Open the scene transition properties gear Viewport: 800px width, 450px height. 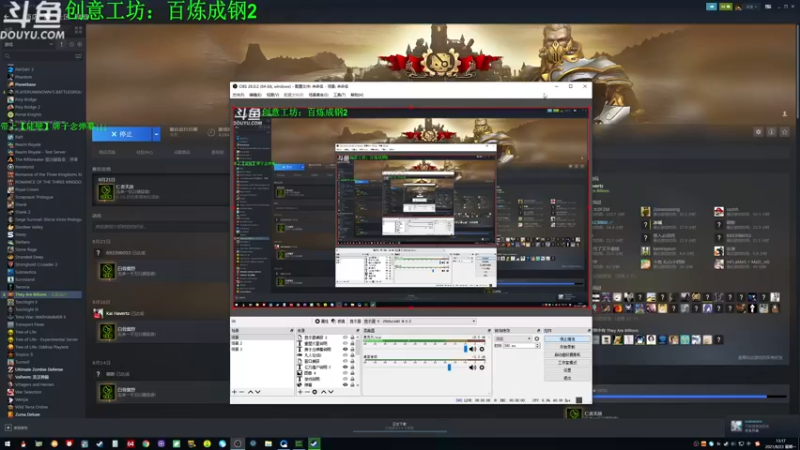click(x=537, y=339)
